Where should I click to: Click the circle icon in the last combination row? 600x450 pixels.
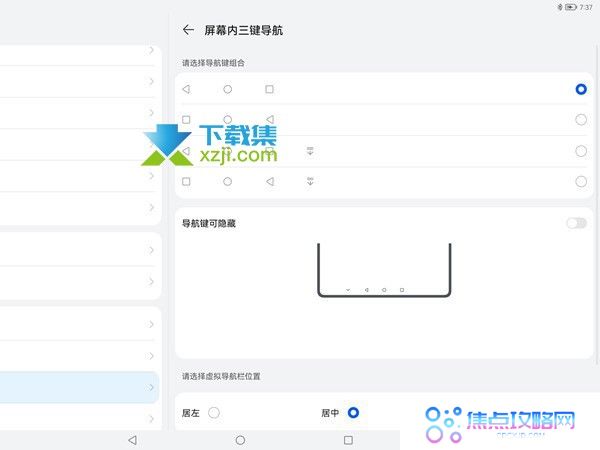click(228, 181)
